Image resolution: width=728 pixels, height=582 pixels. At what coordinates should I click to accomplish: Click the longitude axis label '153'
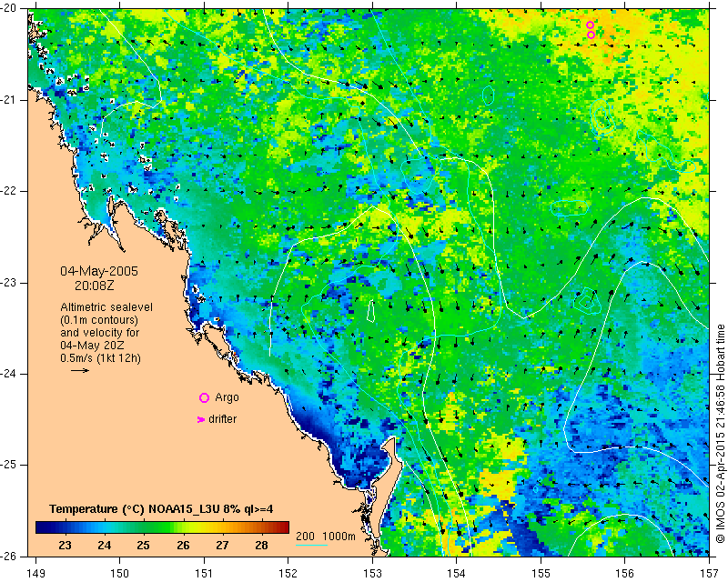372,574
